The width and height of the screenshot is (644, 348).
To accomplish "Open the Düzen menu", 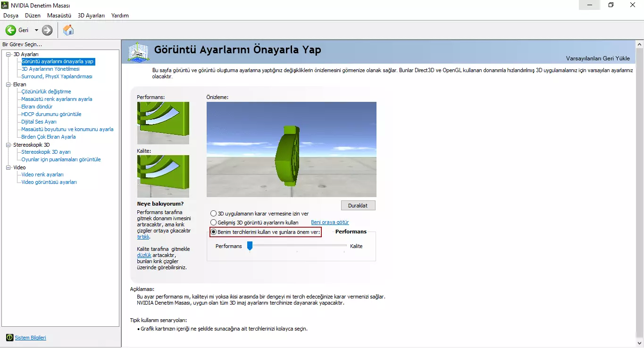I will pos(33,16).
